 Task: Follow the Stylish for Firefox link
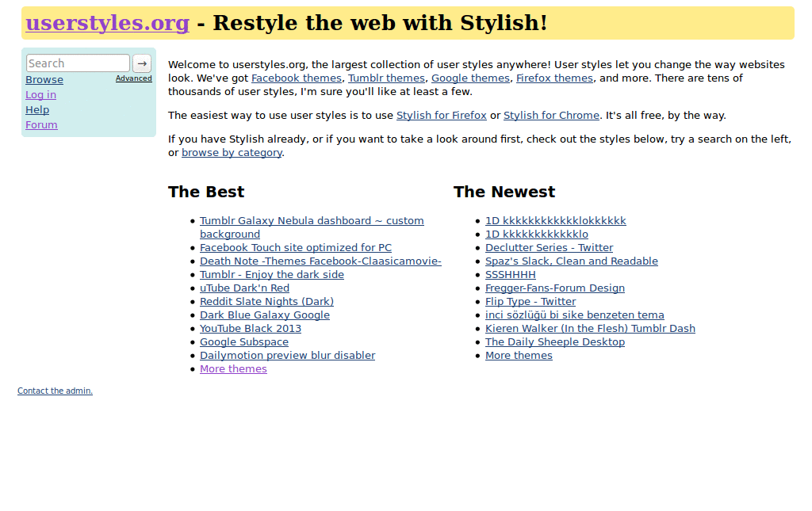pos(442,116)
